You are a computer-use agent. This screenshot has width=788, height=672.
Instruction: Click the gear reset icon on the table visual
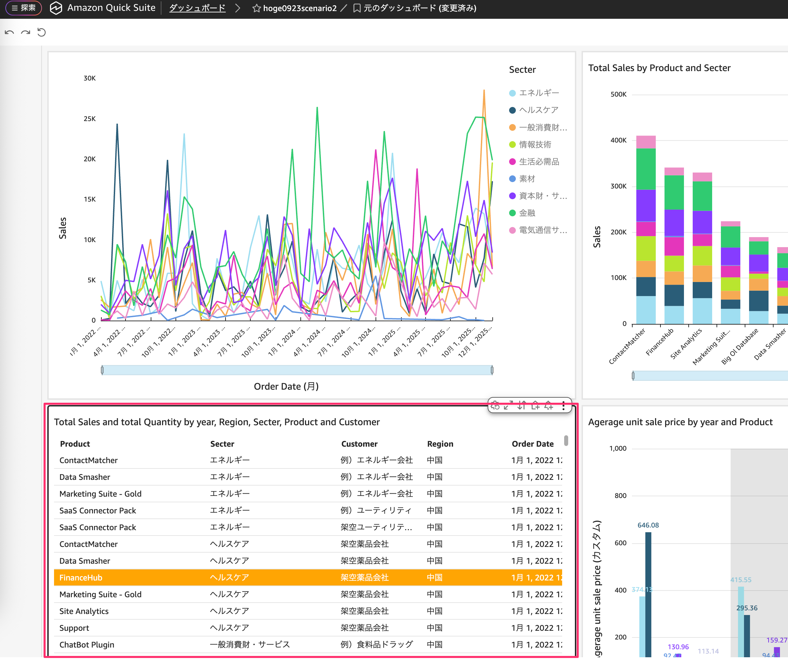tap(495, 405)
